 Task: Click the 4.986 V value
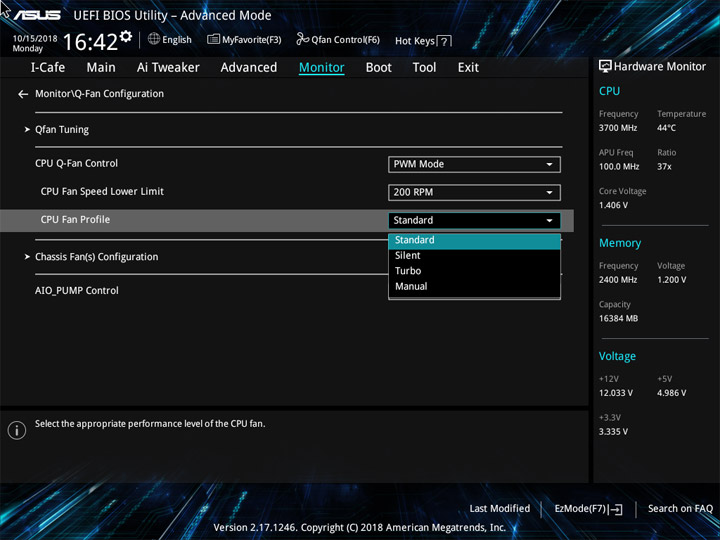coord(672,393)
